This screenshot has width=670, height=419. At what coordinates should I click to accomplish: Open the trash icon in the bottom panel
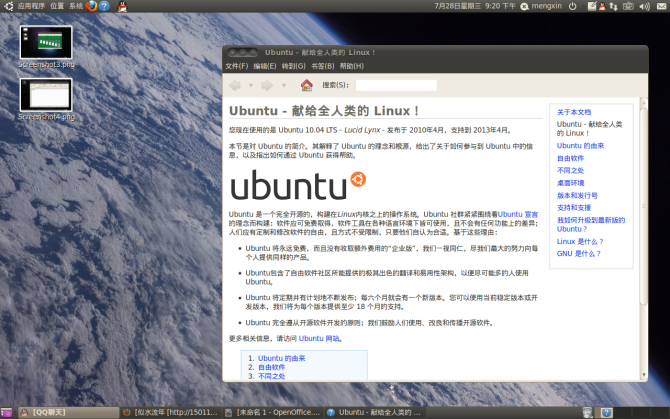pos(588,413)
